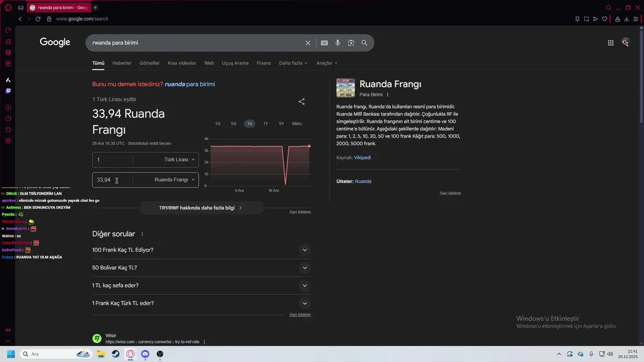The height and width of the screenshot is (362, 644).
Task: Open Easy Setup sliders icon
Action: click(636, 19)
